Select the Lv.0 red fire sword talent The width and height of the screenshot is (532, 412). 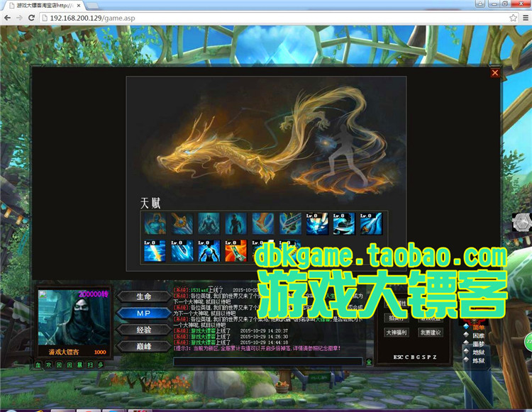coord(236,251)
